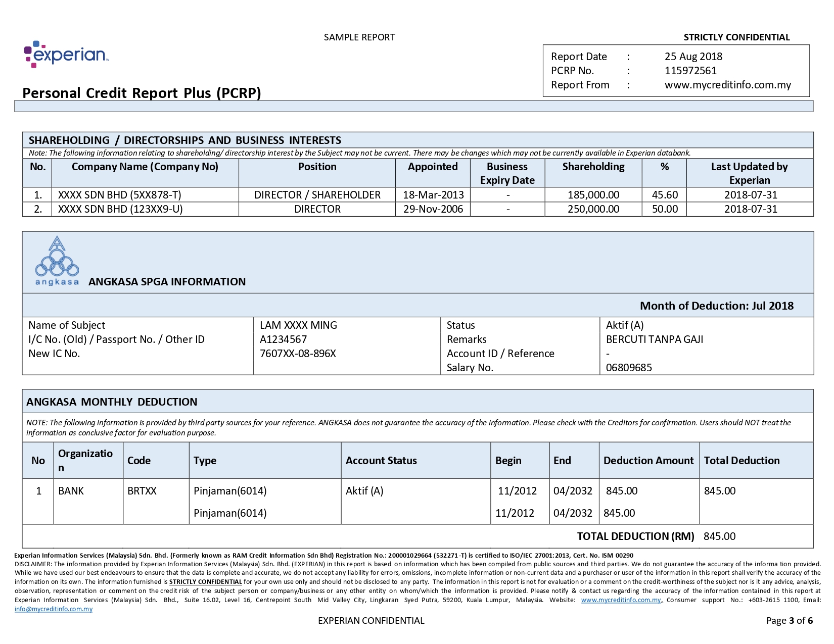Select passport number A1234567
The image size is (834, 644).
283,339
